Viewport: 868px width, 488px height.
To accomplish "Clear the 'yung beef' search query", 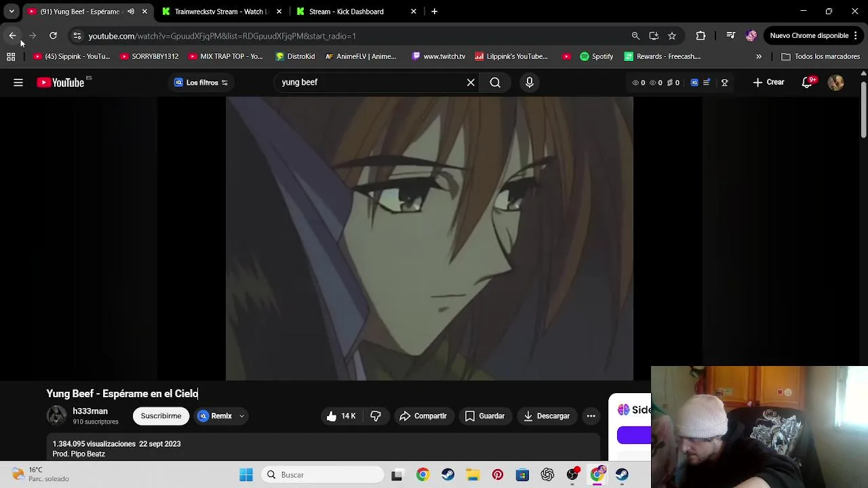I will [x=471, y=83].
